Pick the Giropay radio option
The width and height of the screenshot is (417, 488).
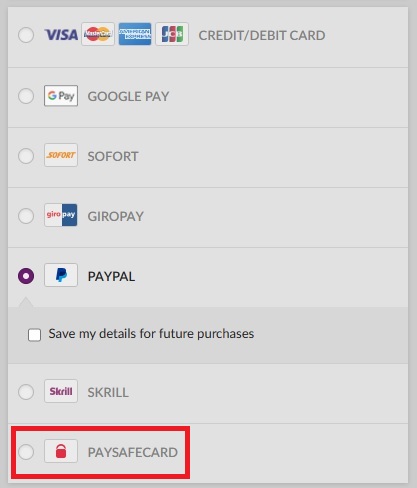pyautogui.click(x=26, y=216)
